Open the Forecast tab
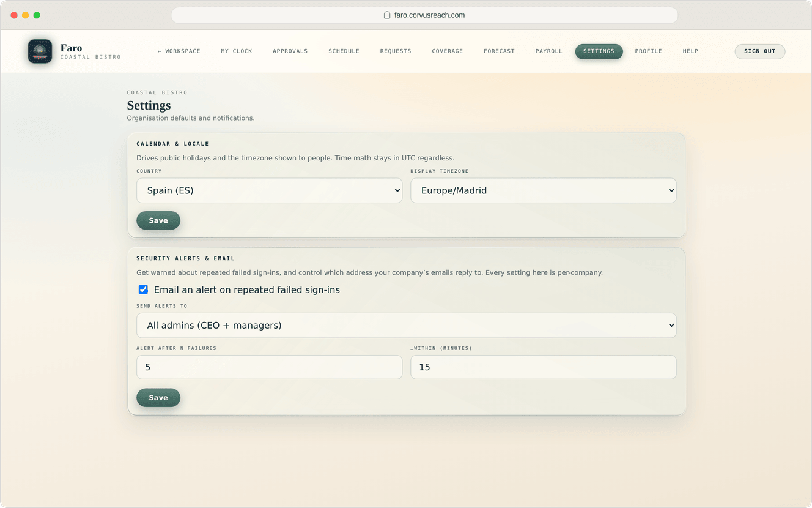This screenshot has width=812, height=508. 499,51
